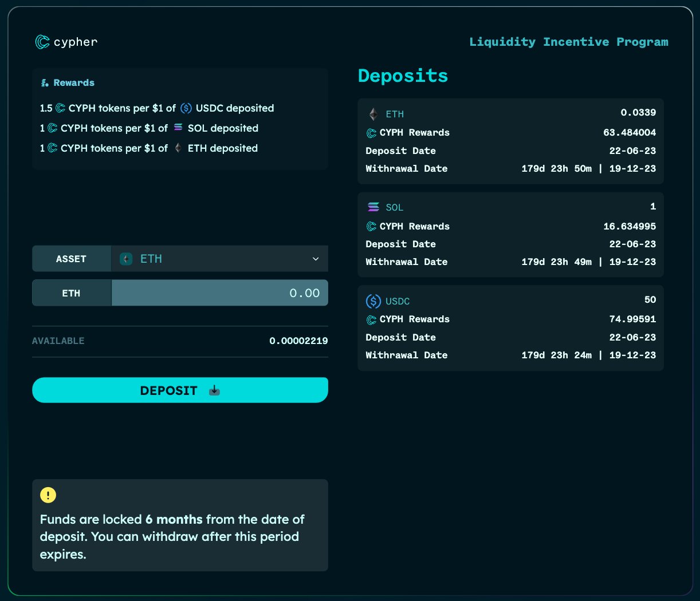Click the CYPH Rewards icon on the SOL card
Viewport: 700px width, 601px height.
[370, 226]
